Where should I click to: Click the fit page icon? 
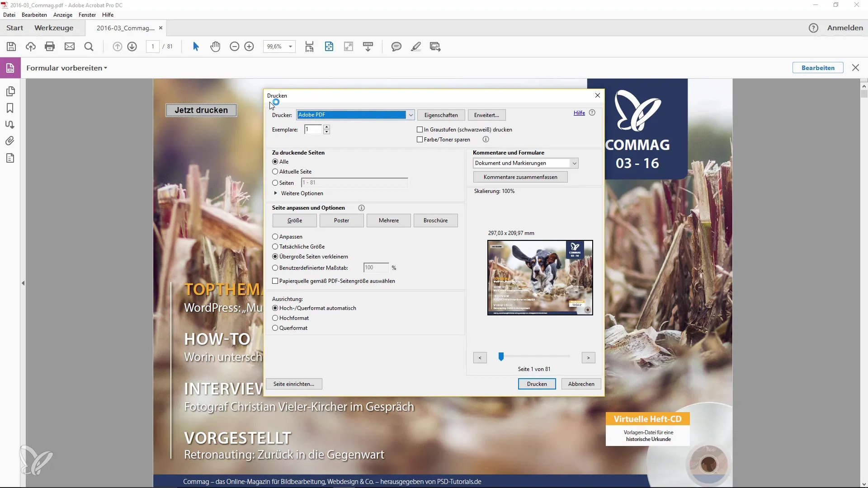tap(329, 47)
